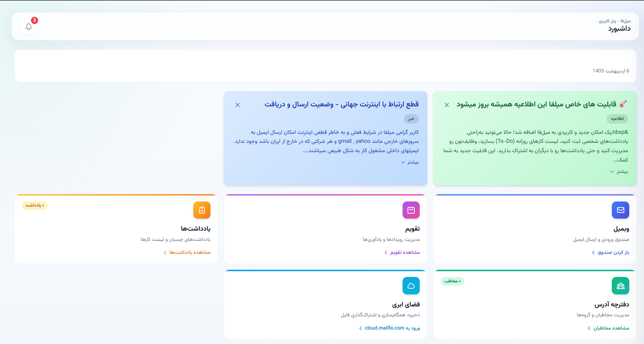Screen dimensions: 644x344
Task: Follow the مشاهده تقویم link
Action: coord(402,252)
